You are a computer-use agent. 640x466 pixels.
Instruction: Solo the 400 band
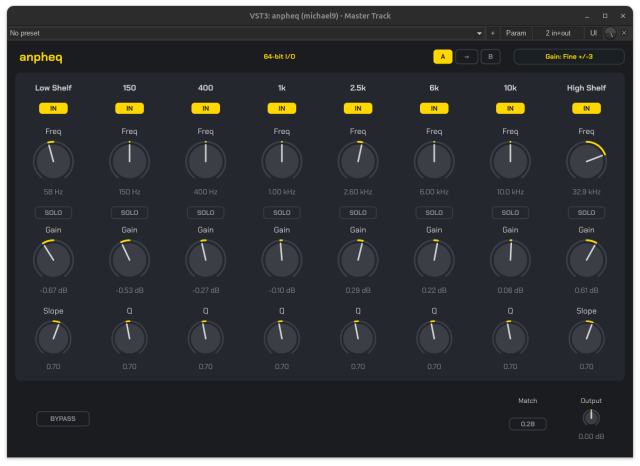[x=206, y=213]
